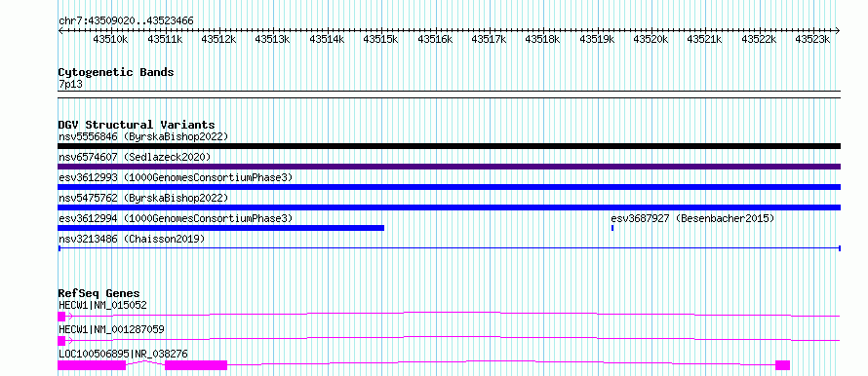Open variant nsv5556846 (ByrskaBishop2022) label
The height and width of the screenshot is (376, 868).
click(x=143, y=136)
